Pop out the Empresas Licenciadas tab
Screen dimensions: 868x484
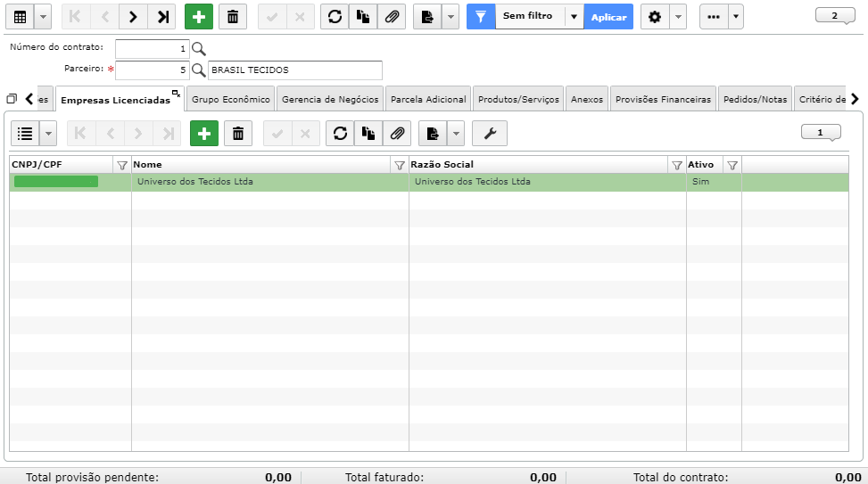click(176, 93)
